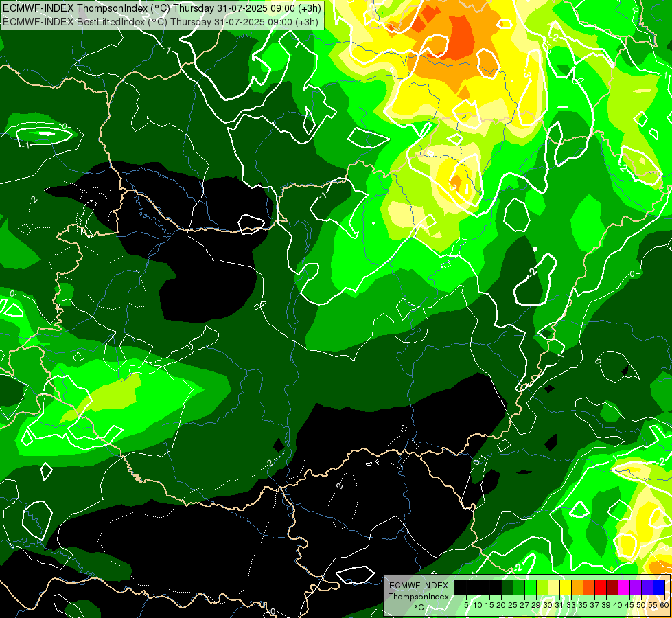Pick the lime 29–30 legend swatch

click(542, 587)
